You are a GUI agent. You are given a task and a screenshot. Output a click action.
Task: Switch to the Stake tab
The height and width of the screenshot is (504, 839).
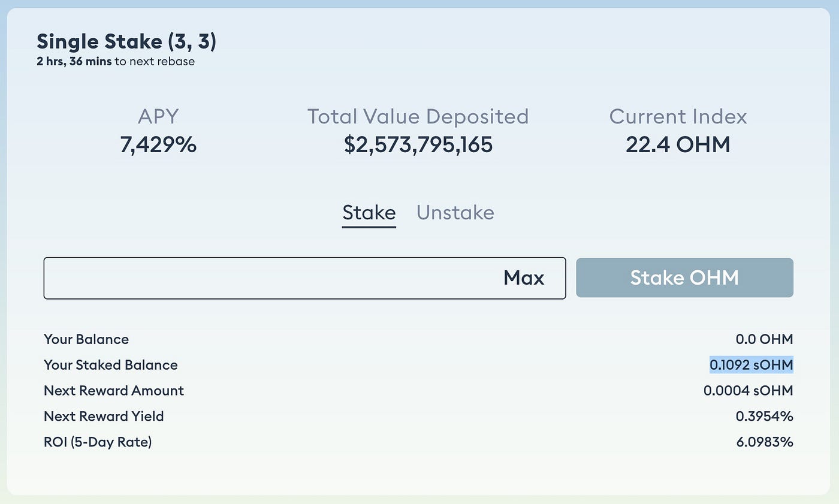369,213
